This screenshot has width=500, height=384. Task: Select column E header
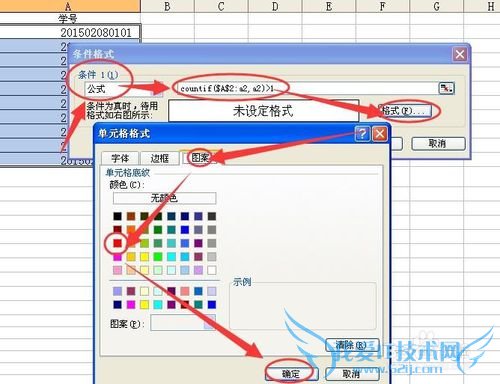click(x=329, y=6)
